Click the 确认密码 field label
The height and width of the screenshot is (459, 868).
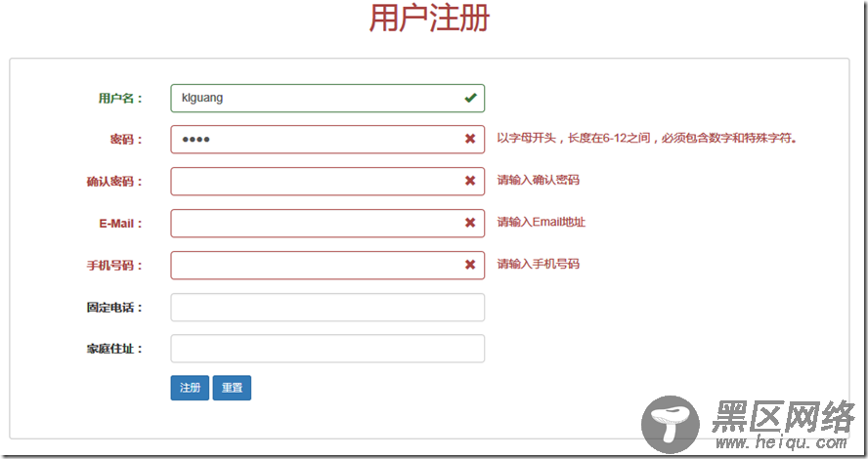click(x=114, y=182)
